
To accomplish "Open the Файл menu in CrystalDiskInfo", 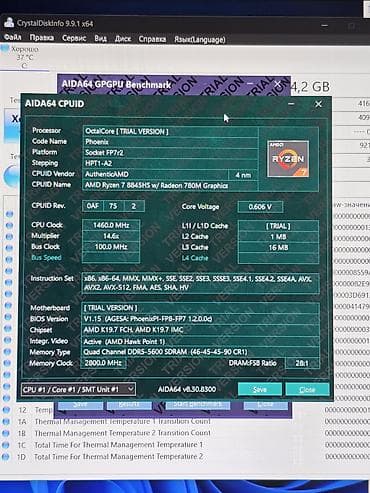I will click(13, 37).
